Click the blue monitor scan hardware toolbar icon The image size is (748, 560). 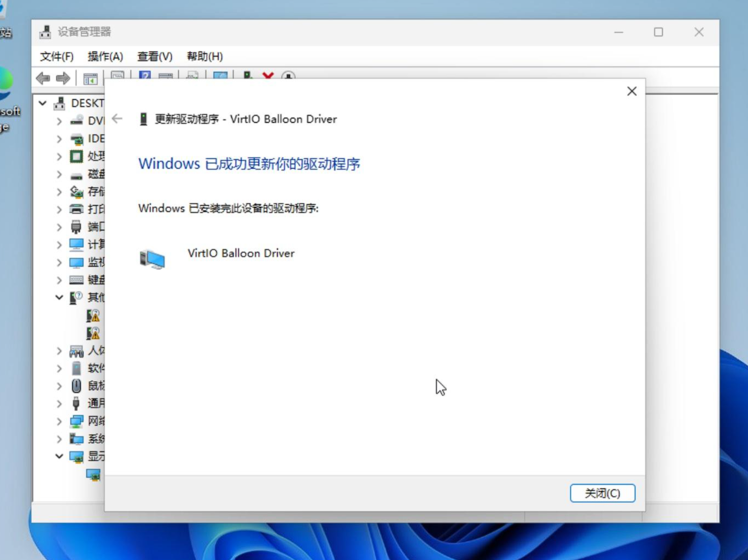pyautogui.click(x=220, y=75)
